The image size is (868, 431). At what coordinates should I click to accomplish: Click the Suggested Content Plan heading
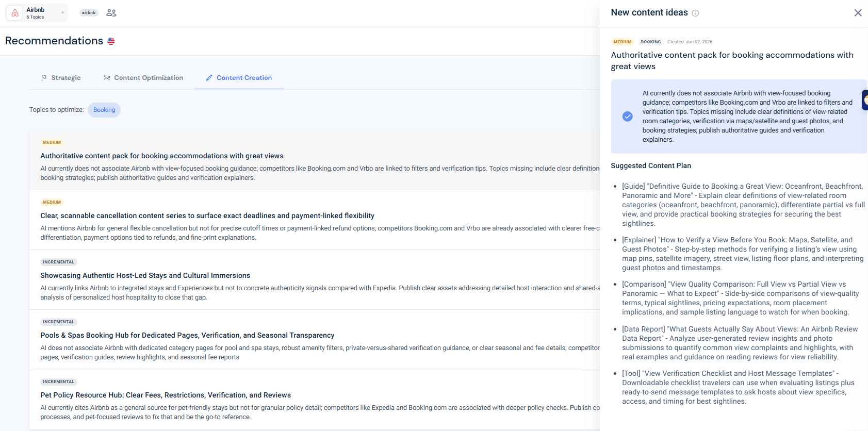pos(651,165)
